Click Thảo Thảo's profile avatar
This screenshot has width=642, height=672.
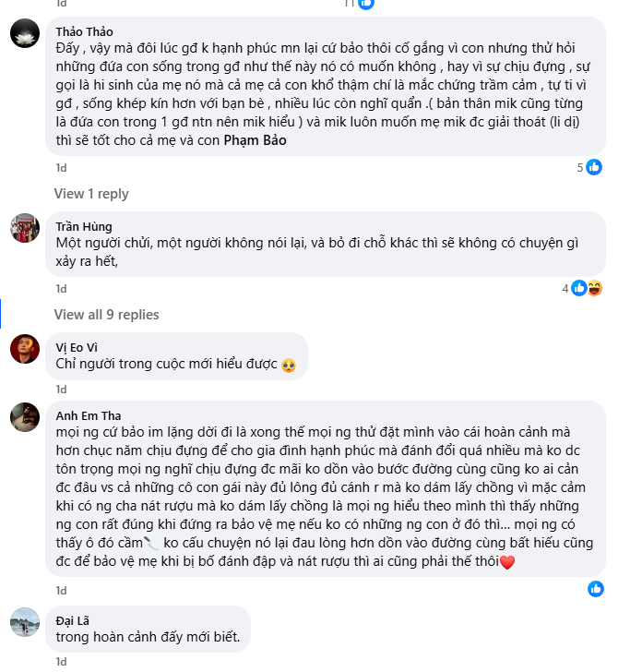24,33
